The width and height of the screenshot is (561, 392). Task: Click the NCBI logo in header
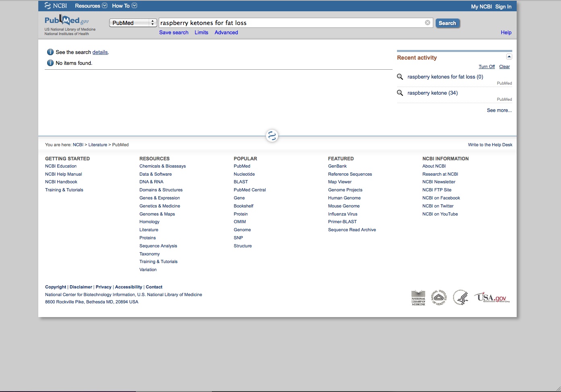[56, 6]
